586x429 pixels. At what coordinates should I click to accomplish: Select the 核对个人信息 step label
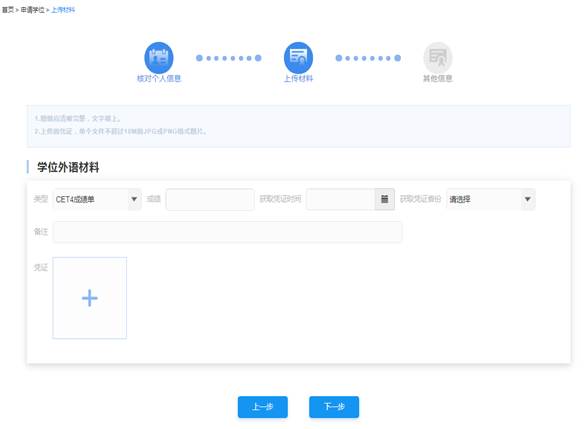coord(159,78)
